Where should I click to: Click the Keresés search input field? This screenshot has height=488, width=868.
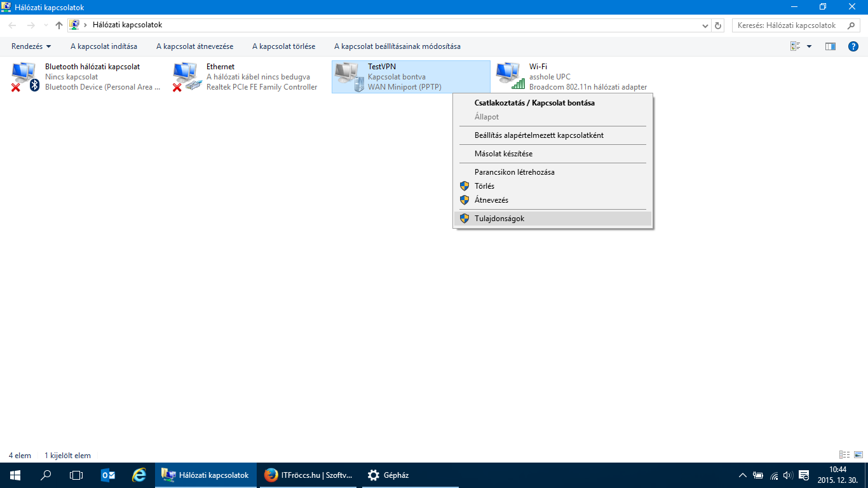click(788, 25)
